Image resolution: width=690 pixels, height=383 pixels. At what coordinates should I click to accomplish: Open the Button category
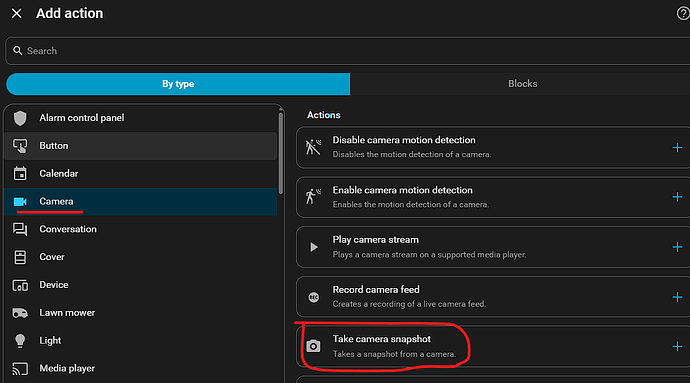pos(141,146)
